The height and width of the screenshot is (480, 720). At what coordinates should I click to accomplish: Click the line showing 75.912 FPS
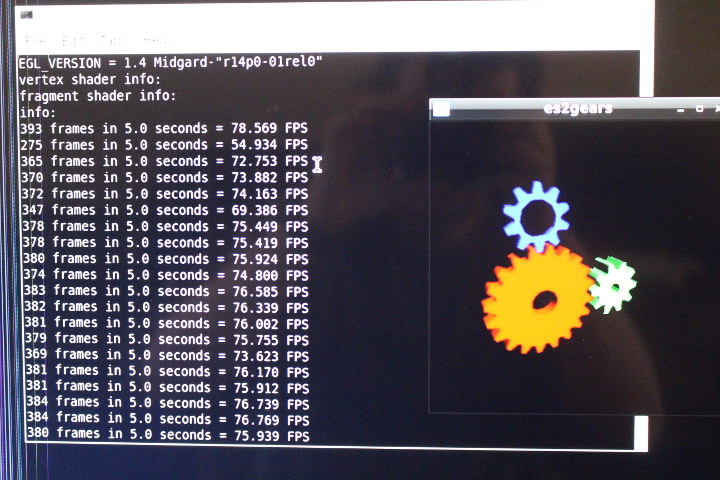(x=168, y=387)
